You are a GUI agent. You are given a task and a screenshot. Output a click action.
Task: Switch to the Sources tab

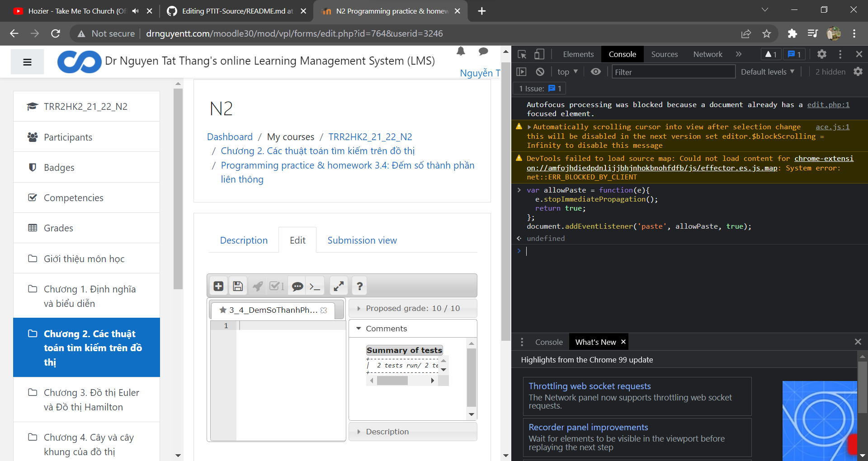(664, 54)
